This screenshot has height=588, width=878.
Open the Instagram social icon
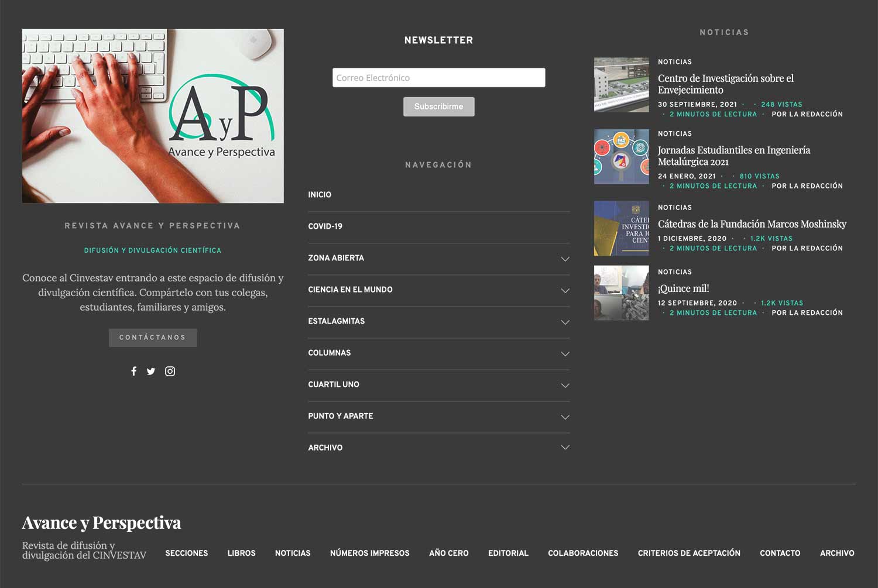click(x=170, y=372)
